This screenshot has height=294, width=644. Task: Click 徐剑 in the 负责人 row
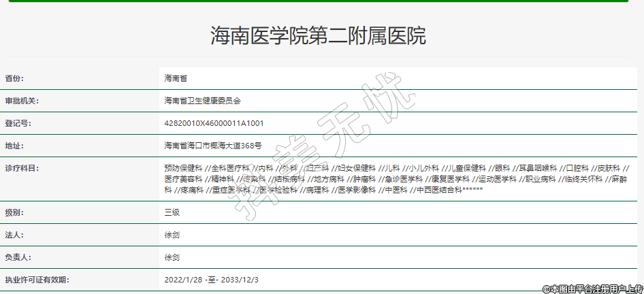[172, 257]
